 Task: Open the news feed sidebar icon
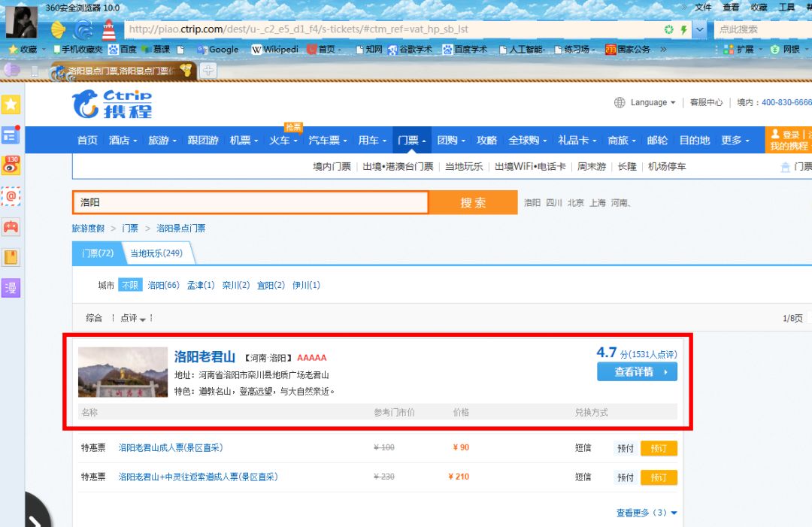tap(11, 135)
